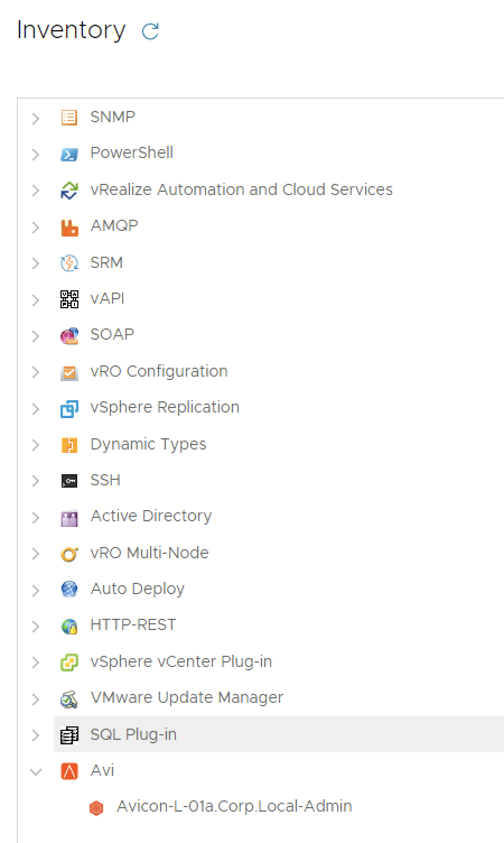This screenshot has height=843, width=504.
Task: Collapse the Avi plug-in node
Action: click(x=35, y=772)
